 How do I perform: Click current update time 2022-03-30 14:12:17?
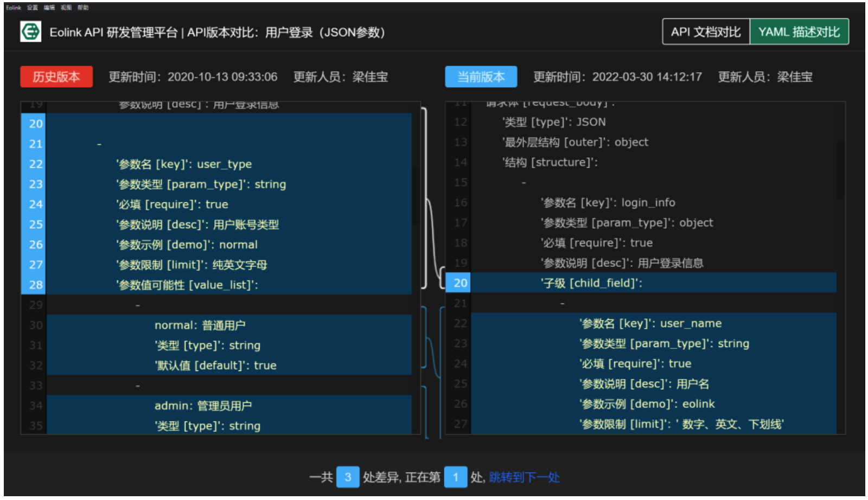(x=647, y=77)
